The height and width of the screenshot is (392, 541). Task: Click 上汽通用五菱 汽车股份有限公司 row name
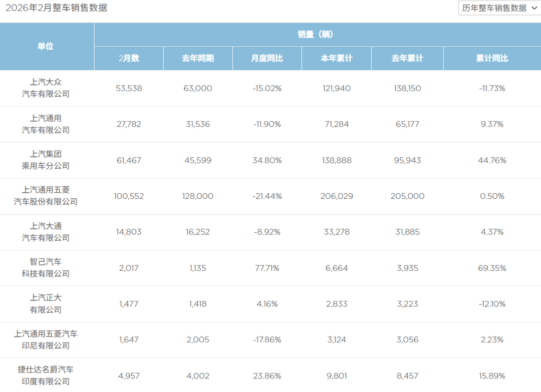coord(46,196)
